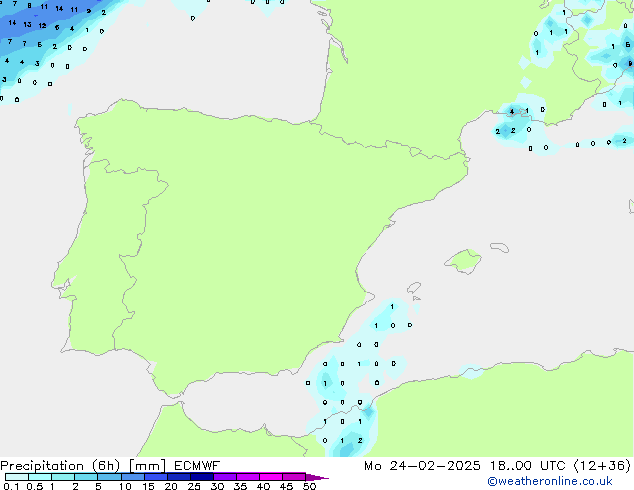Click the (12+36) forecast offset text
Viewport: 634px width, 490px height.
602,466
